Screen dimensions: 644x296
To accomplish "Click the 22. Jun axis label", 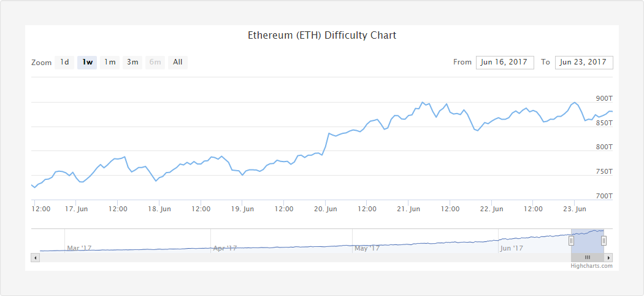I will (492, 209).
